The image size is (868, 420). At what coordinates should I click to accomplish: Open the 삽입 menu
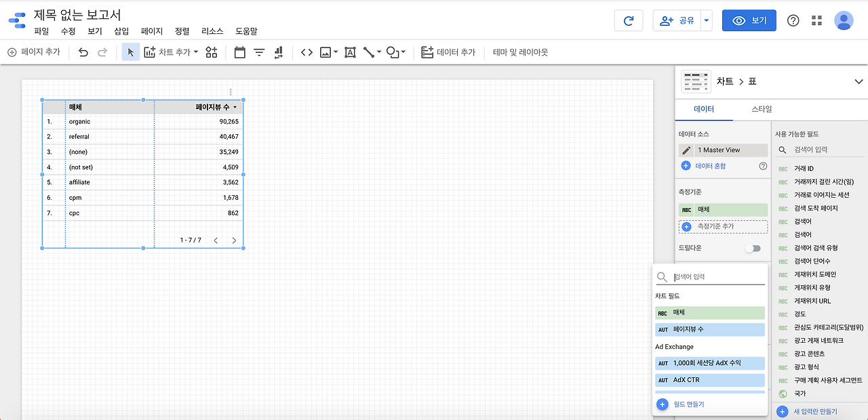click(121, 31)
